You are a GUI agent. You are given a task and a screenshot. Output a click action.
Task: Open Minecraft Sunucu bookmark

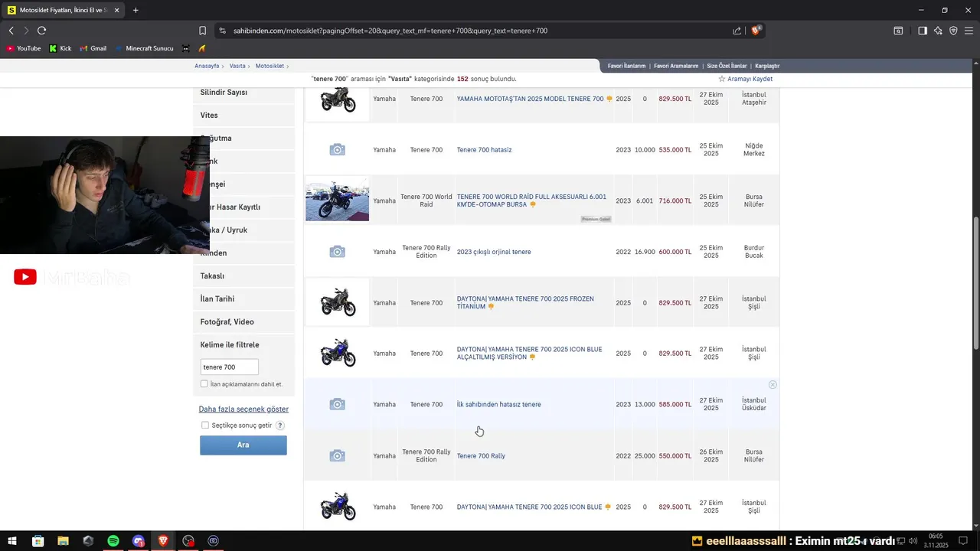click(145, 48)
